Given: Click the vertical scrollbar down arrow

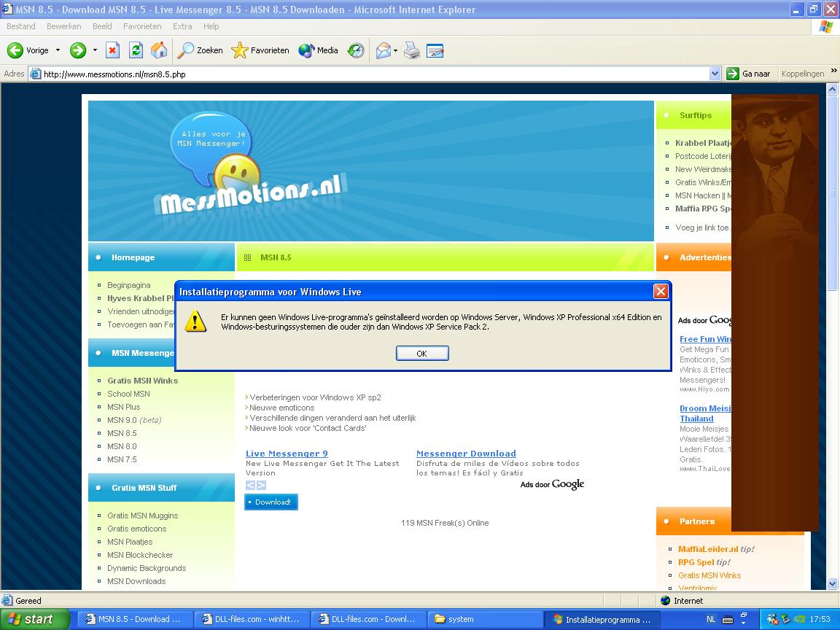Looking at the screenshot, I should pyautogui.click(x=833, y=584).
